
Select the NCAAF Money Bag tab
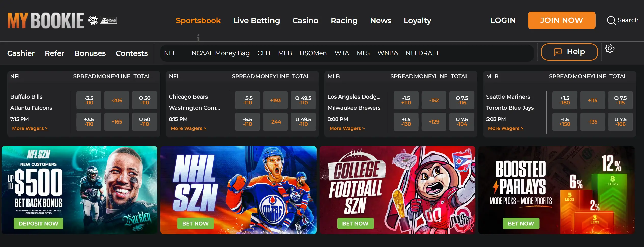221,53
